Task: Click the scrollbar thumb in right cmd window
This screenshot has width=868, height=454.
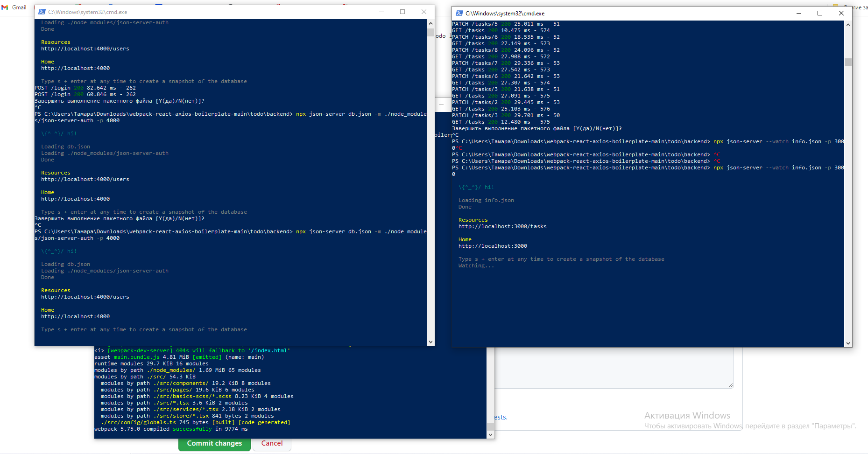Action: (848, 62)
